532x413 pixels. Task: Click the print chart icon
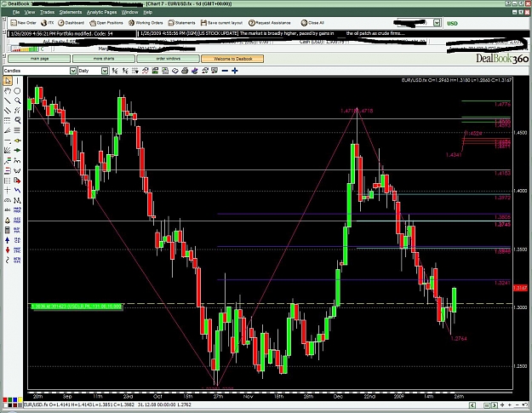(185, 71)
